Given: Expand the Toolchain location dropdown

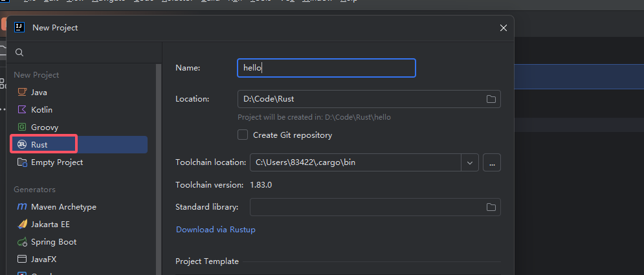Looking at the screenshot, I should 470,162.
